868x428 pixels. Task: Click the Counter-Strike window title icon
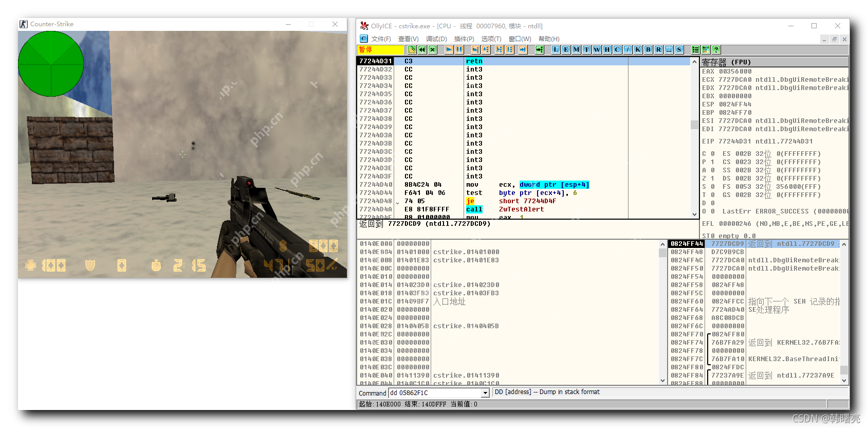[24, 24]
